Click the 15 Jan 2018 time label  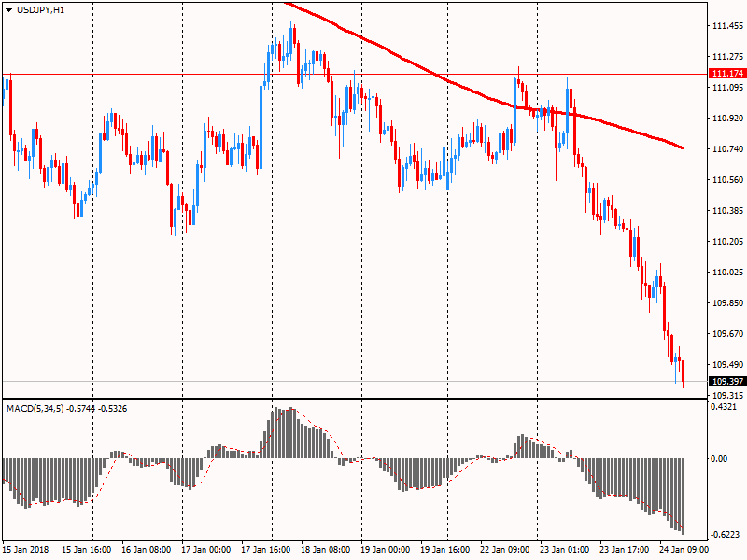26,550
